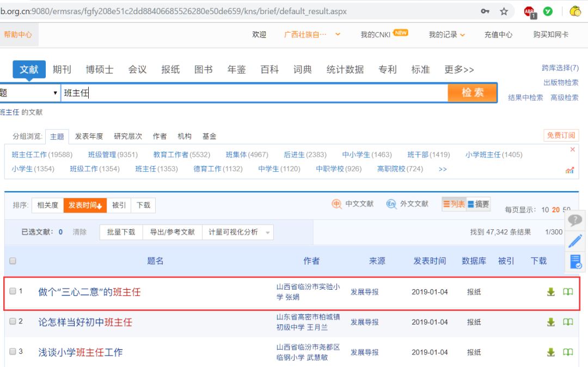
Task: Close the topic grouping panel with X
Action: click(572, 150)
